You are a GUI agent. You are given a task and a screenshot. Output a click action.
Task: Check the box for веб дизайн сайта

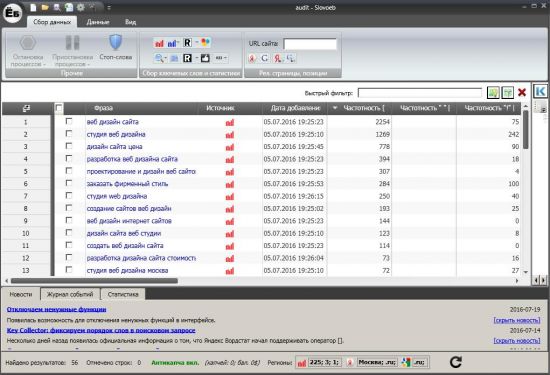(69, 121)
